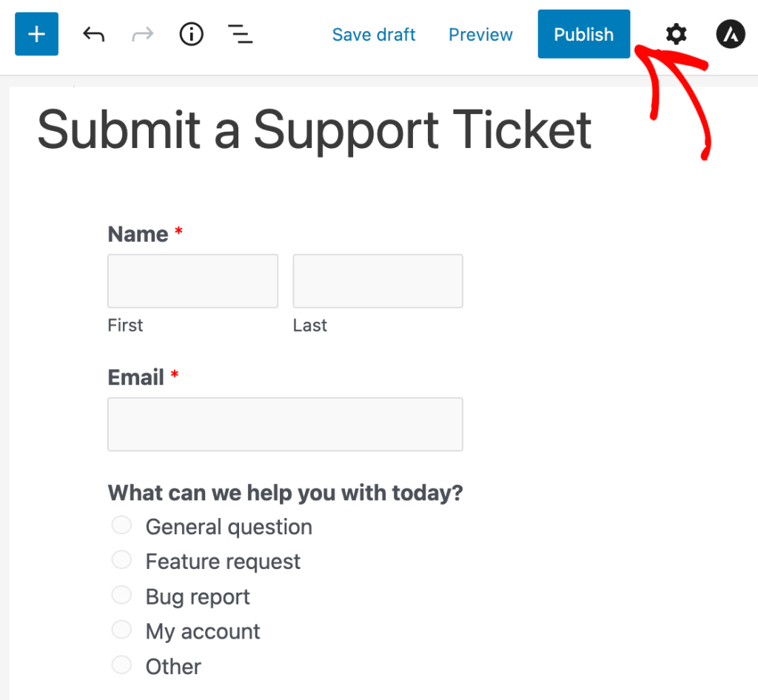Select the General question radio option
This screenshot has width=758, height=700.
121,525
